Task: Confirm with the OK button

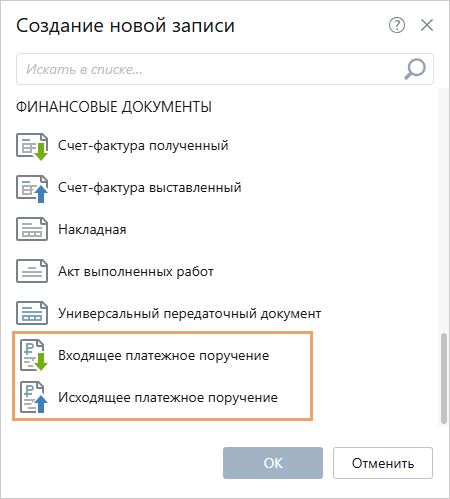Action: 273,463
